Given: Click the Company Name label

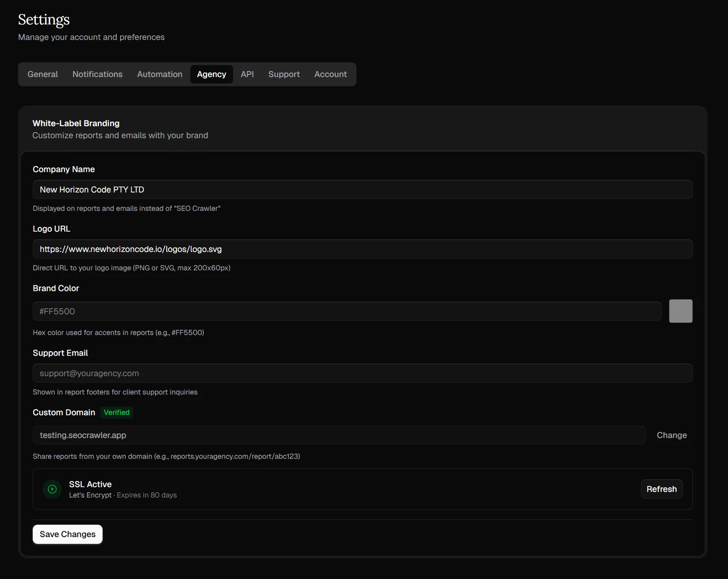Looking at the screenshot, I should point(64,169).
